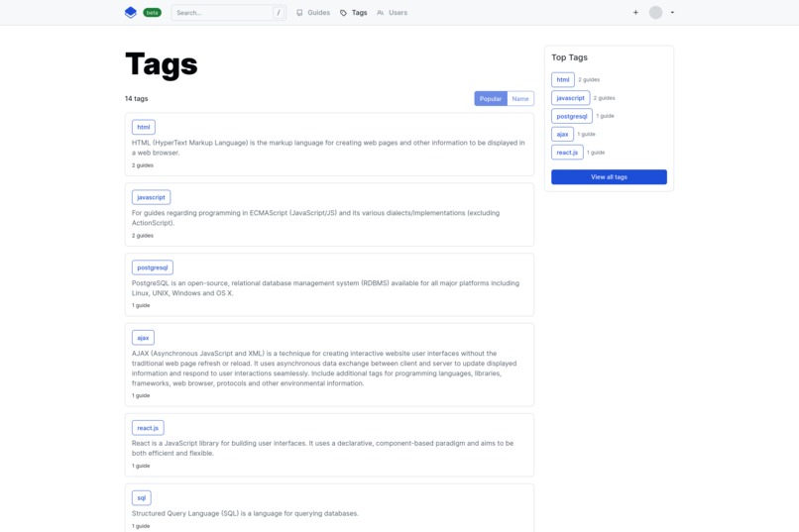Open the sql tag in main list
The height and width of the screenshot is (532, 799).
(142, 498)
